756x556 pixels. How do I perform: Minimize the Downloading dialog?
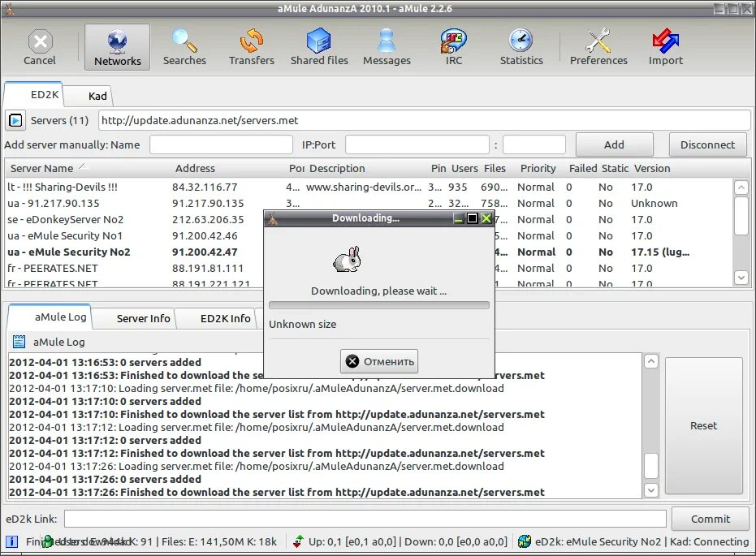[x=459, y=218]
